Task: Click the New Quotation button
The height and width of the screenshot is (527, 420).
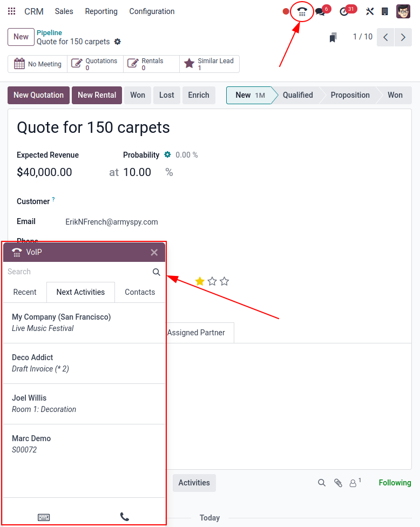Action: [38, 95]
